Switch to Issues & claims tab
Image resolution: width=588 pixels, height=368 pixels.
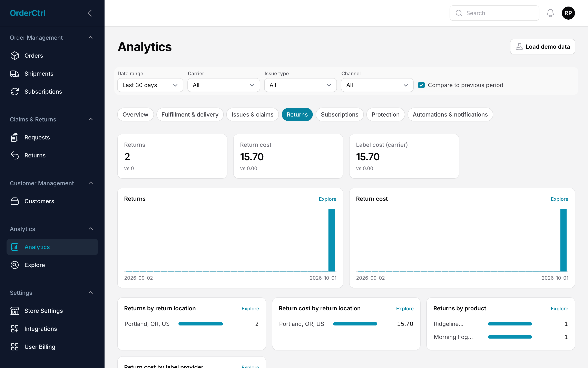pyautogui.click(x=252, y=114)
